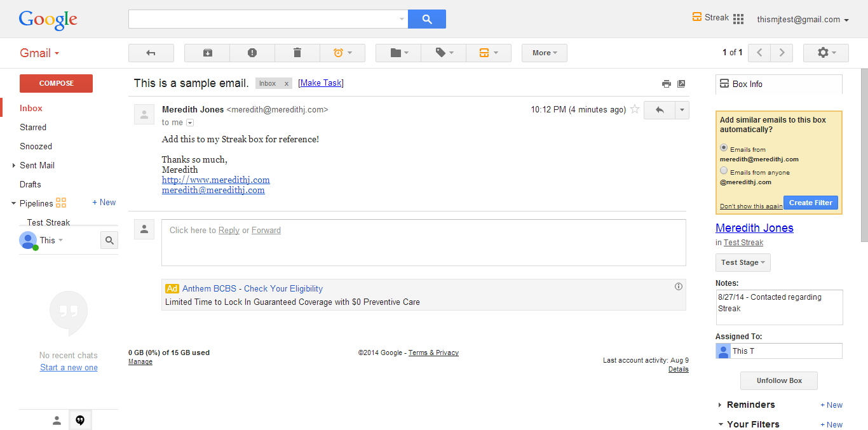Viewport: 868px width, 430px height.
Task: Click the Create Filter button
Action: coord(811,203)
